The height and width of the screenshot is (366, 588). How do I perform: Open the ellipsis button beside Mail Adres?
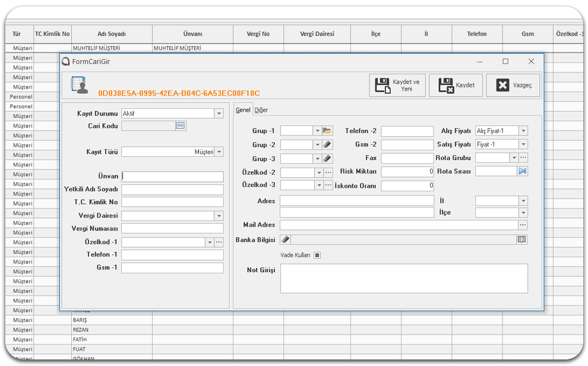pos(523,225)
